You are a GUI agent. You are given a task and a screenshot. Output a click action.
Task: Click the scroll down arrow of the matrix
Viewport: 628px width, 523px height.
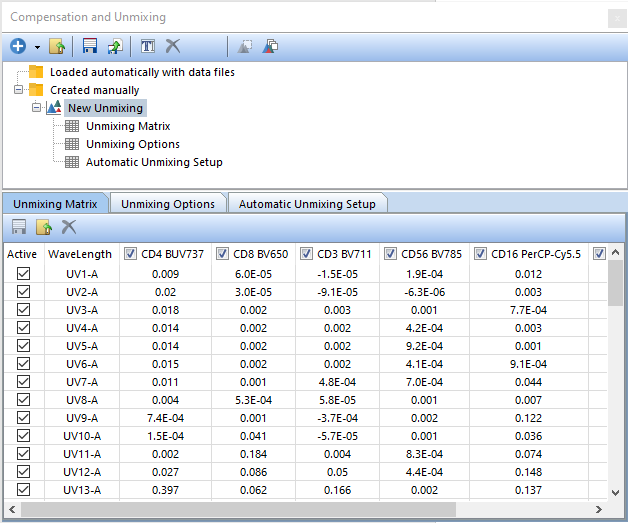pos(616,493)
